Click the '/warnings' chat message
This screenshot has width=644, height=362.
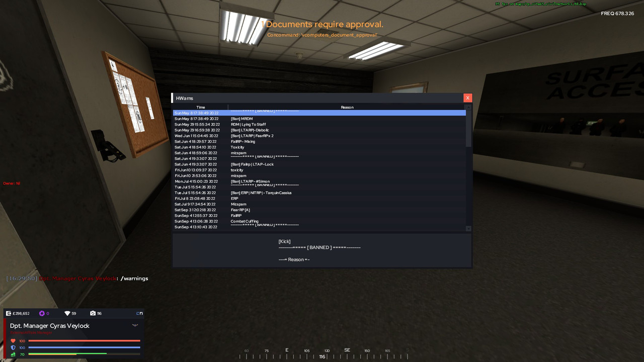click(134, 278)
